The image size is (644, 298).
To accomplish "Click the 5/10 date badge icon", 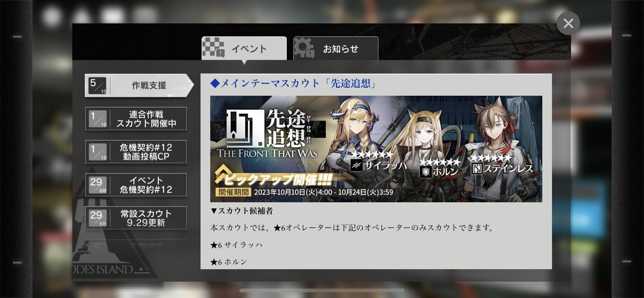I will coord(98,86).
